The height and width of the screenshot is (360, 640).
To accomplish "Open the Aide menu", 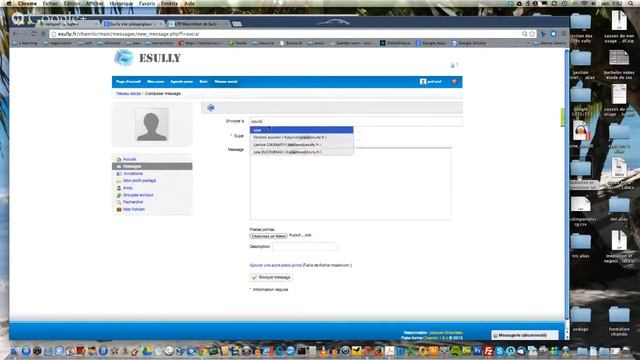I will pyautogui.click(x=189, y=3).
